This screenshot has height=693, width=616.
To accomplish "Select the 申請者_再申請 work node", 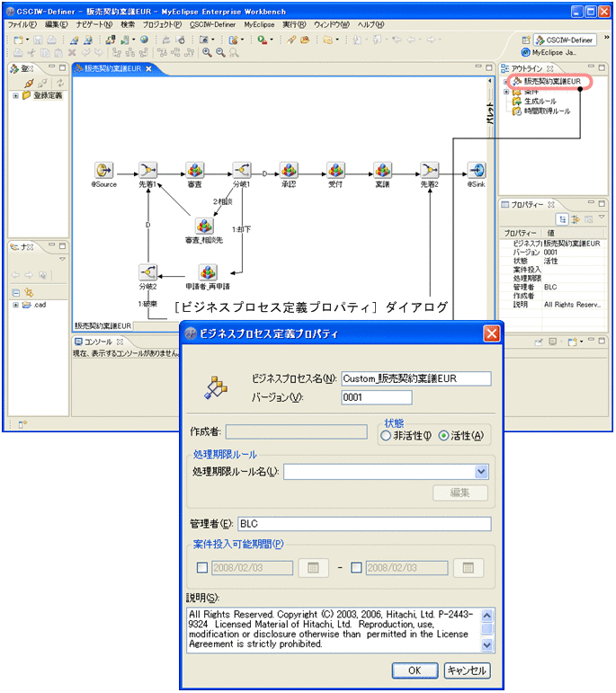I will [208, 272].
